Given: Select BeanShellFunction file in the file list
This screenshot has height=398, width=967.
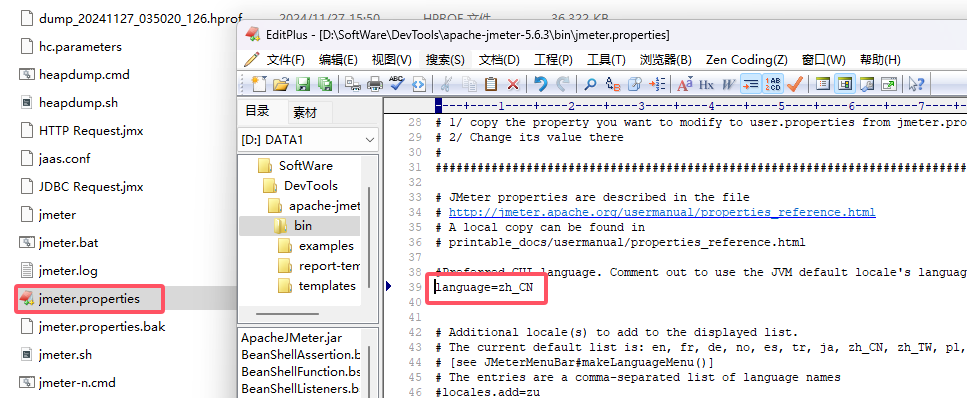Looking at the screenshot, I should click(301, 372).
